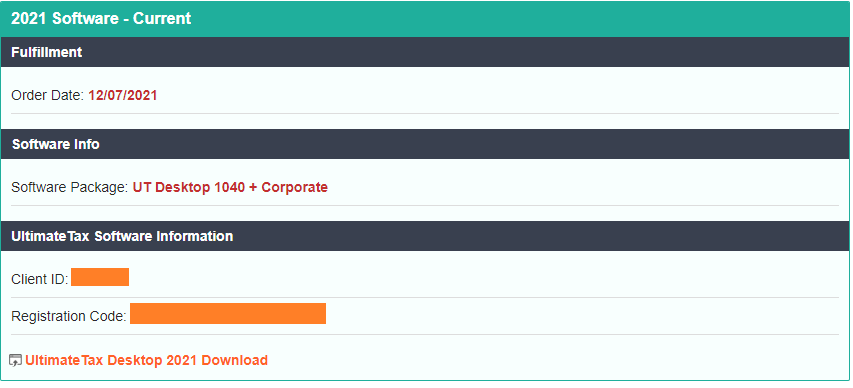
Task: Click UT Desktop 1040 + Corporate package text
Action: tap(230, 188)
